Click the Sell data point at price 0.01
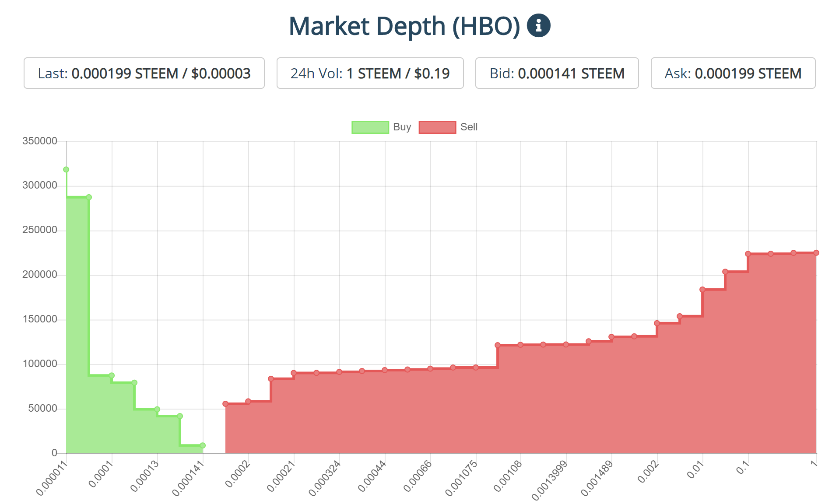This screenshot has width=839, height=504. 702,289
